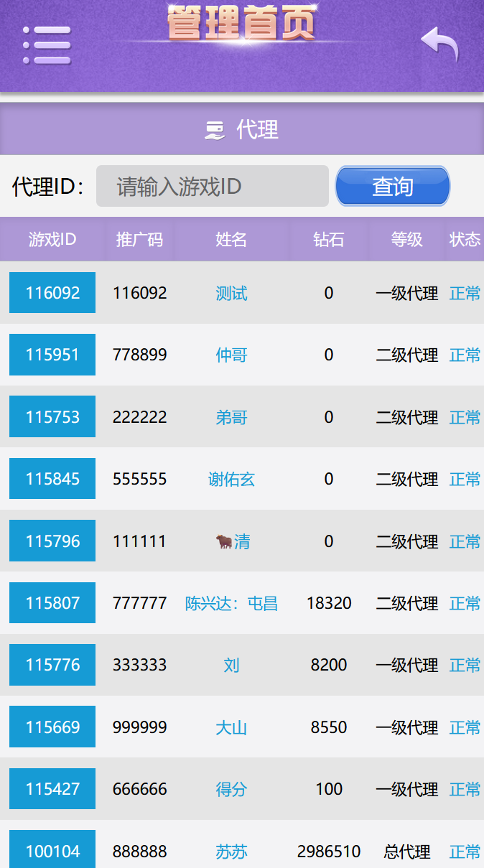Open game ID 115669 button
Viewport: 484px width, 868px height.
[x=52, y=727]
